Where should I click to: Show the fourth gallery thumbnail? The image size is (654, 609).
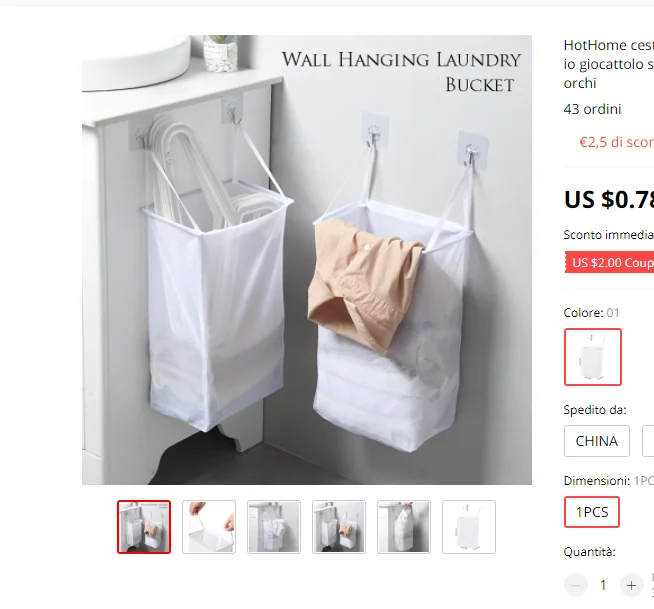339,527
